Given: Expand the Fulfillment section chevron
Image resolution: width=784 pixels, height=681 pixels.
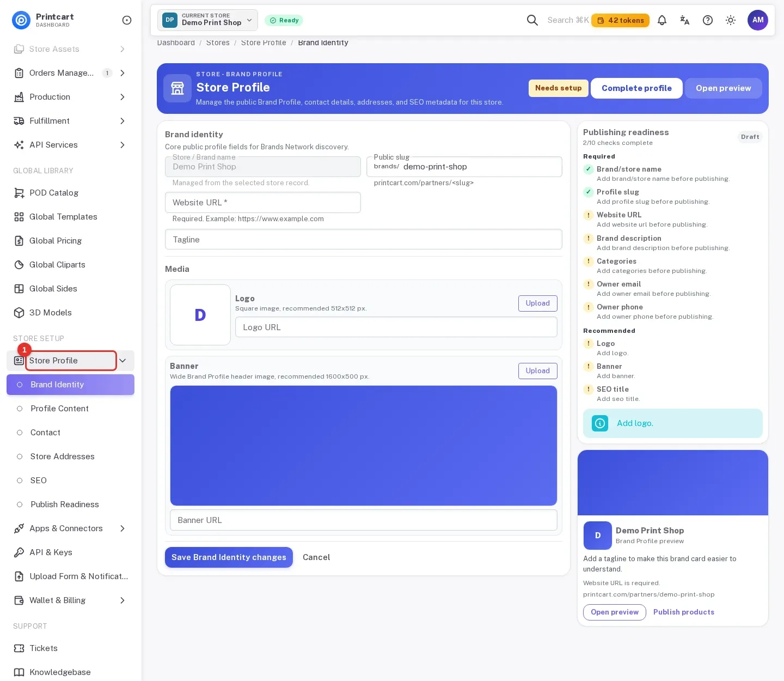Looking at the screenshot, I should click(x=122, y=121).
